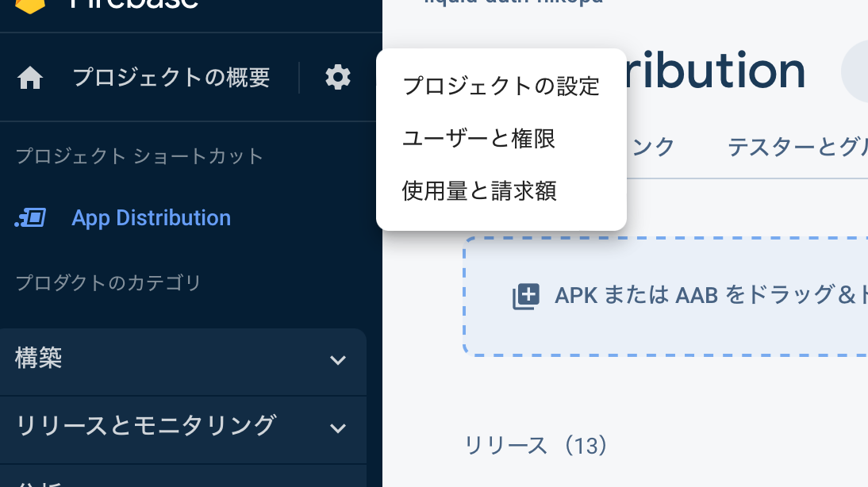Open プロジェクトの設定 from the gear menu
The image size is (868, 487).
click(501, 87)
